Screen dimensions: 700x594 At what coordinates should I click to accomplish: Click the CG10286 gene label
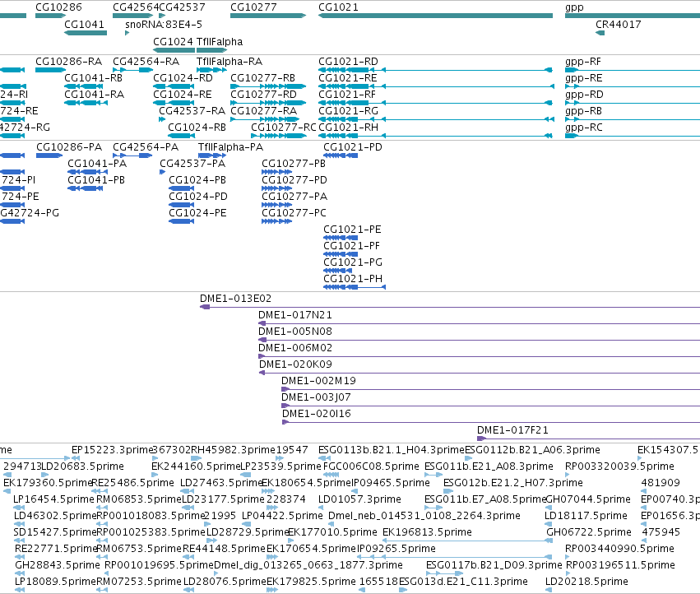58,7
